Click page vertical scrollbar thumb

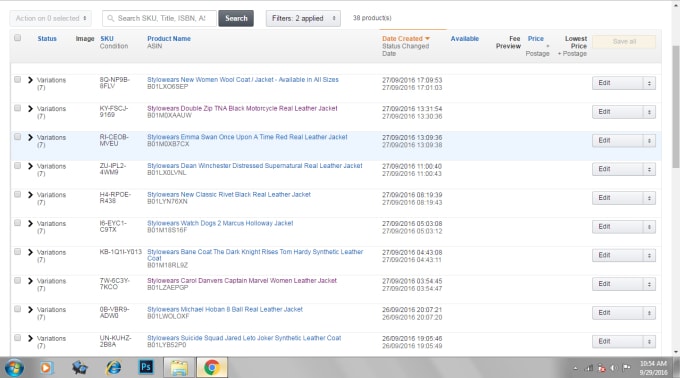tap(676, 106)
